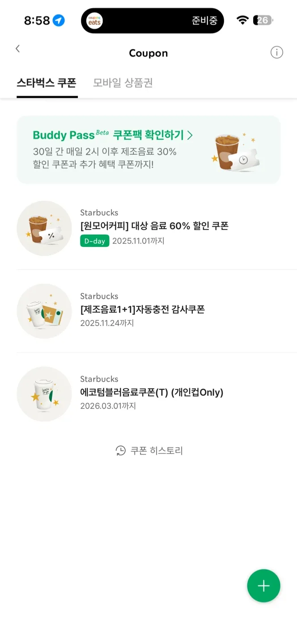This screenshot has width=297, height=644.
Task: Tap the coupon history clock icon
Action: tap(120, 450)
